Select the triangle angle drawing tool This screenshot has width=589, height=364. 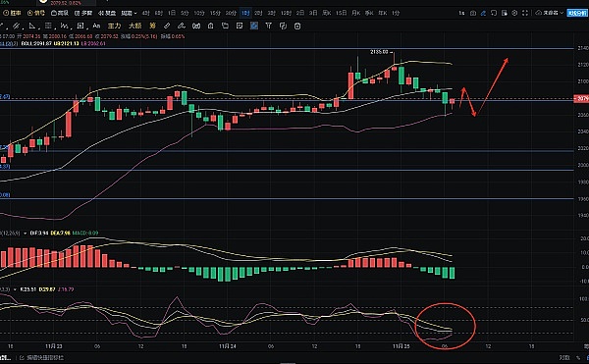pyautogui.click(x=32, y=26)
